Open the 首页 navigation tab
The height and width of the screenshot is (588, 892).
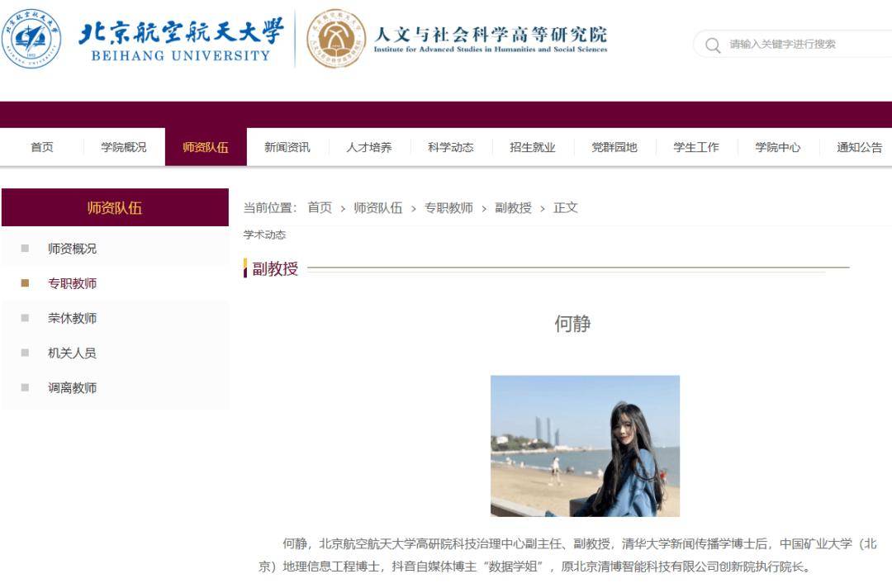[x=42, y=147]
